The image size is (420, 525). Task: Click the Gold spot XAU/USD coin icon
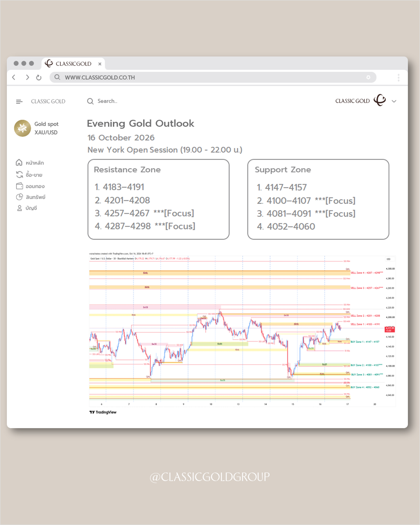click(23, 128)
